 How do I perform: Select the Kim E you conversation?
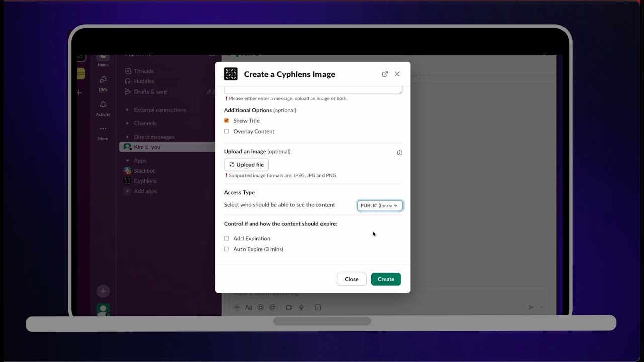point(167,147)
